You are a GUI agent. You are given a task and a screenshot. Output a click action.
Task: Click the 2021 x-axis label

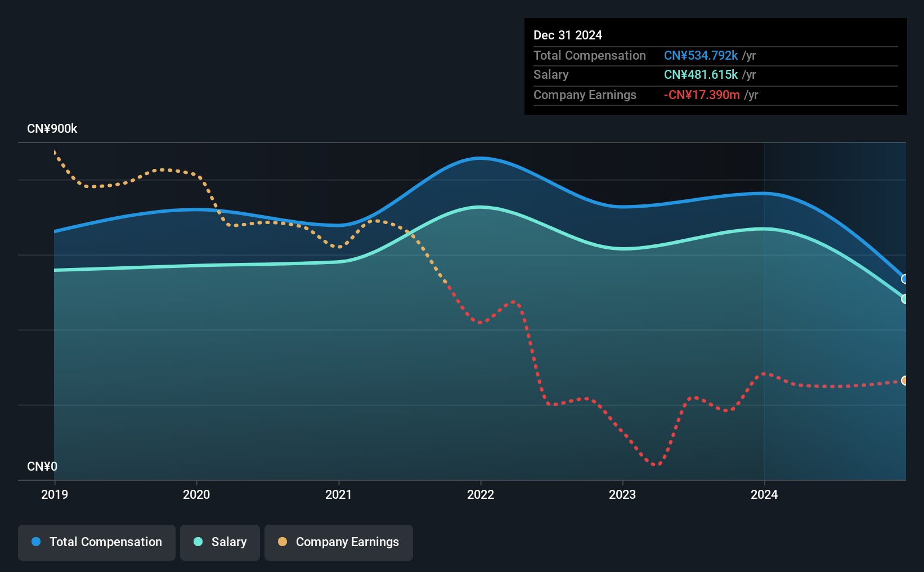[339, 494]
